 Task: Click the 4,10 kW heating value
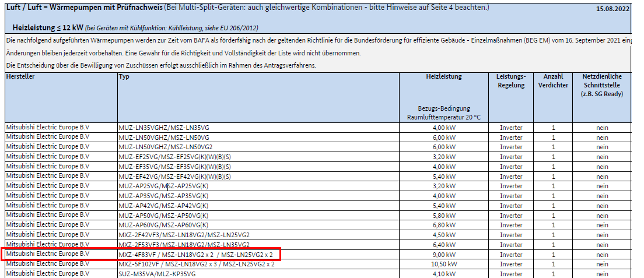pyautogui.click(x=444, y=274)
